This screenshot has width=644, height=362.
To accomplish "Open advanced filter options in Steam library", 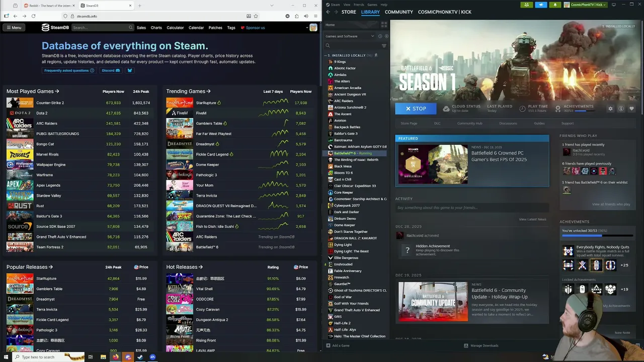I will [384, 46].
